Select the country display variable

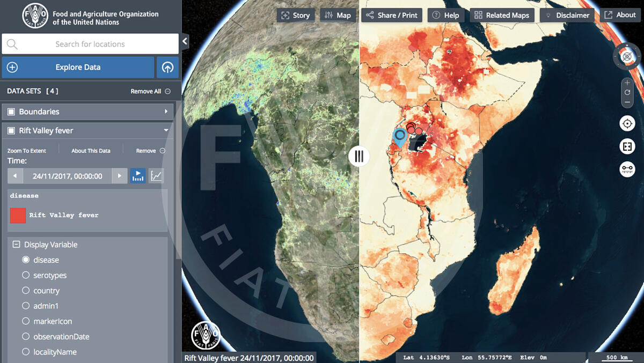[x=26, y=291]
